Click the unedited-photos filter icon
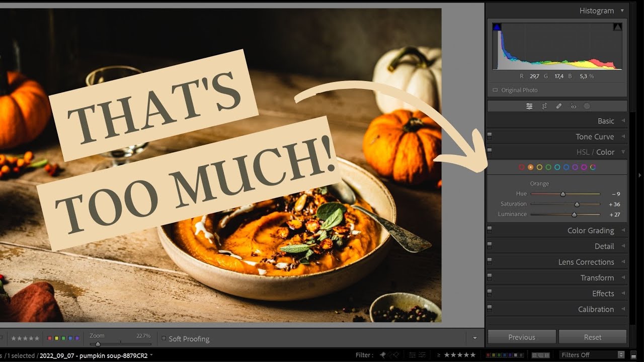The image size is (644, 362). (422, 355)
